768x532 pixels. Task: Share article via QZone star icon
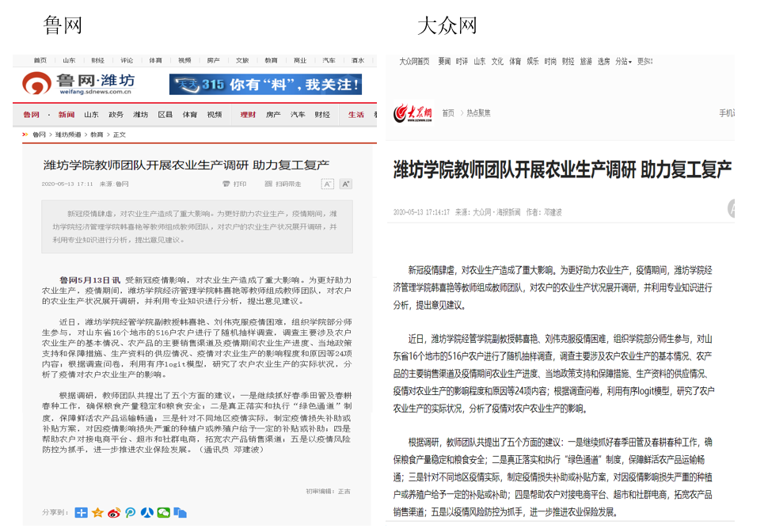98,512
